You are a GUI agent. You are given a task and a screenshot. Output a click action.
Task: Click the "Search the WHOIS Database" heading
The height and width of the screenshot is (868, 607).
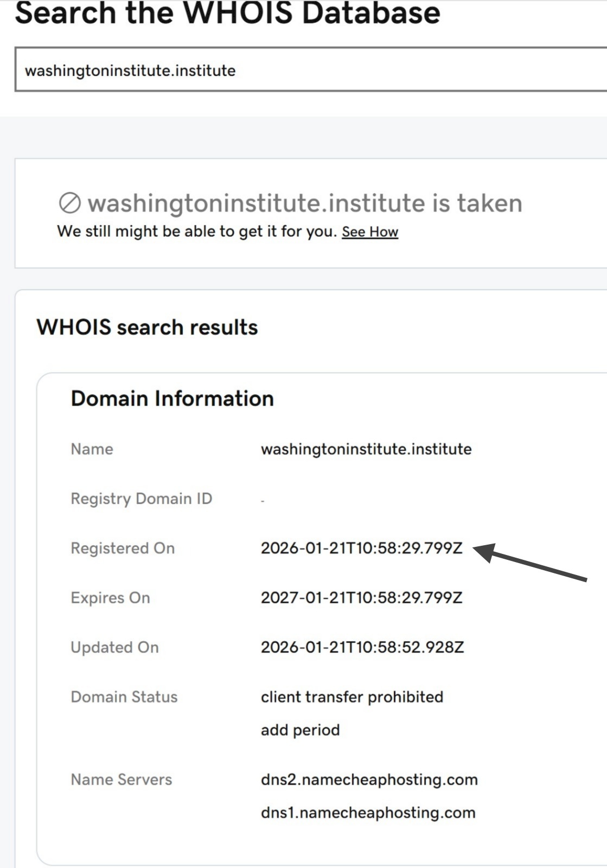[x=228, y=13]
